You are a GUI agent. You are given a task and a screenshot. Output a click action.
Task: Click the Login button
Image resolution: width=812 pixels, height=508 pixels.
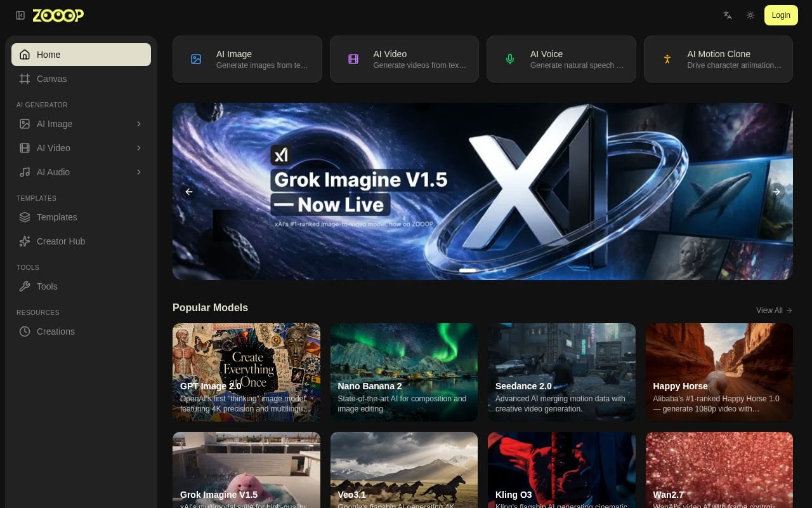781,15
